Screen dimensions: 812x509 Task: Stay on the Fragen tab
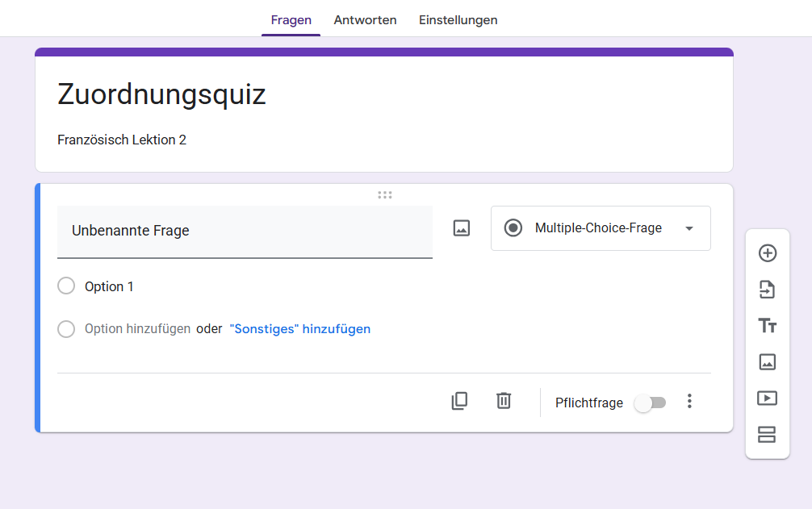(291, 20)
